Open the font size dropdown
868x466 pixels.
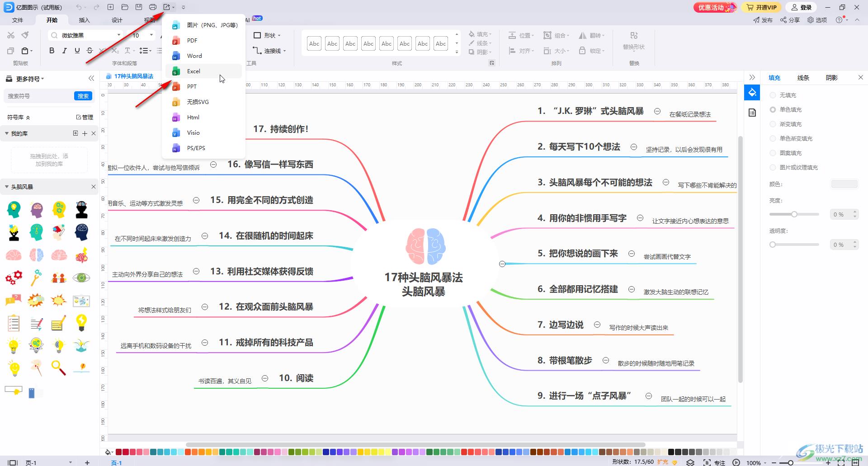click(x=151, y=35)
